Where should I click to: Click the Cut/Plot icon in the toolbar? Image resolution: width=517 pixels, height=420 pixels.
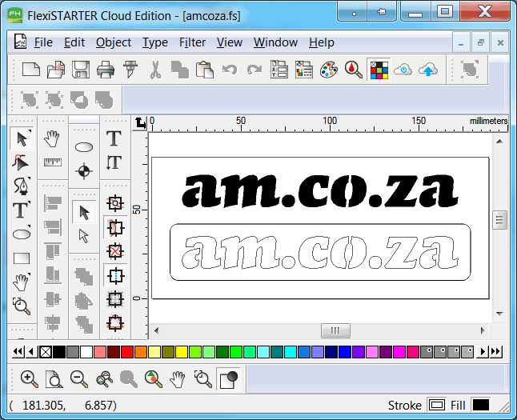tap(130, 70)
